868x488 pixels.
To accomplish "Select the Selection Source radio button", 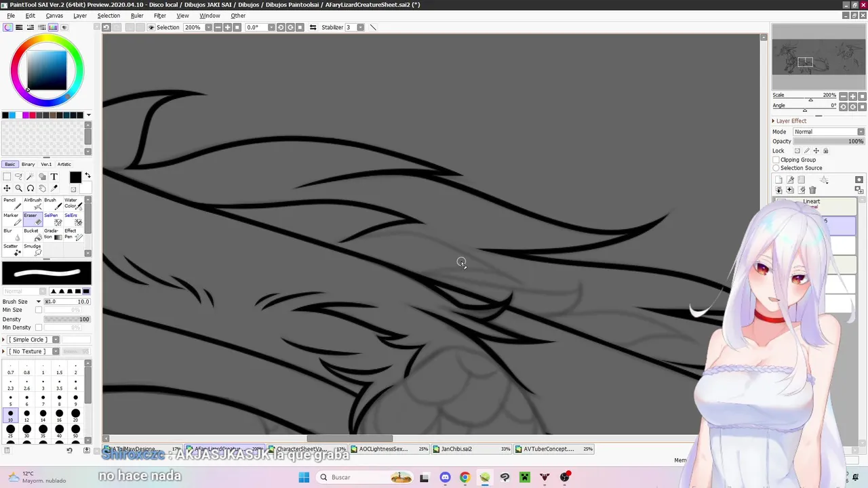I will coord(776,168).
